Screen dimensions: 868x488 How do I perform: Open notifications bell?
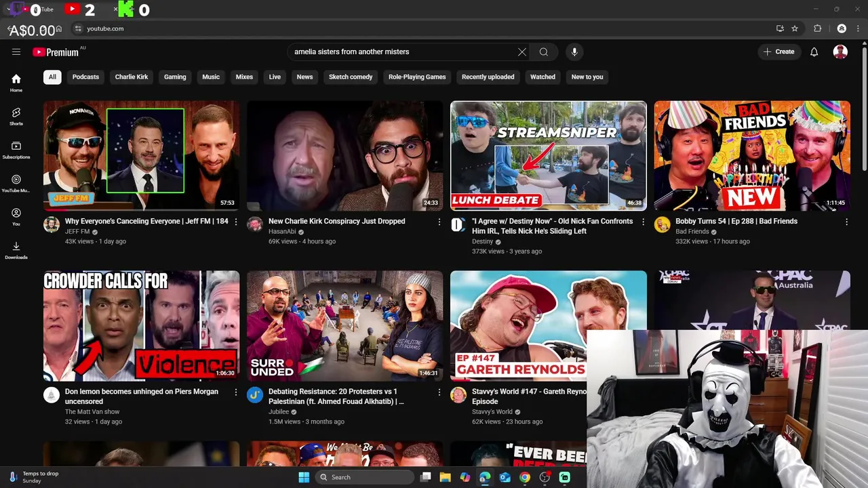814,52
